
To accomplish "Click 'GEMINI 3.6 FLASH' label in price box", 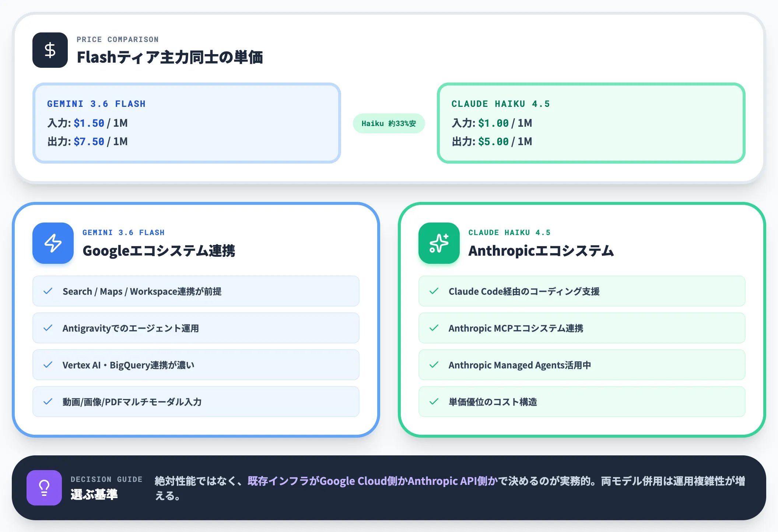I will [x=96, y=104].
